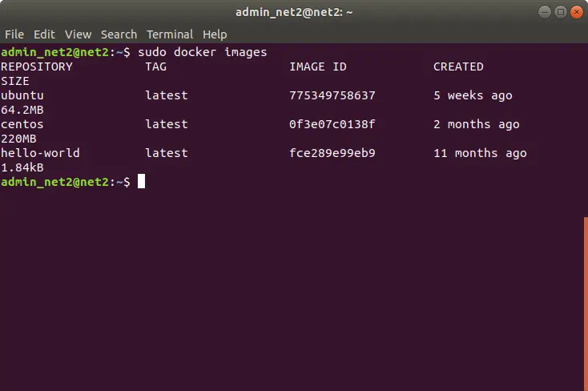Open the Terminal menu

pos(170,34)
